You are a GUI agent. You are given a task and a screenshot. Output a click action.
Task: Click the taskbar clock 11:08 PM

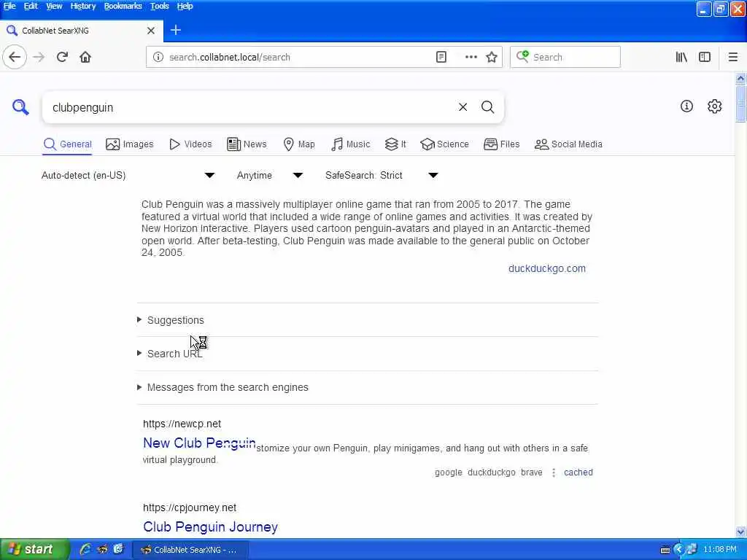tap(720, 550)
